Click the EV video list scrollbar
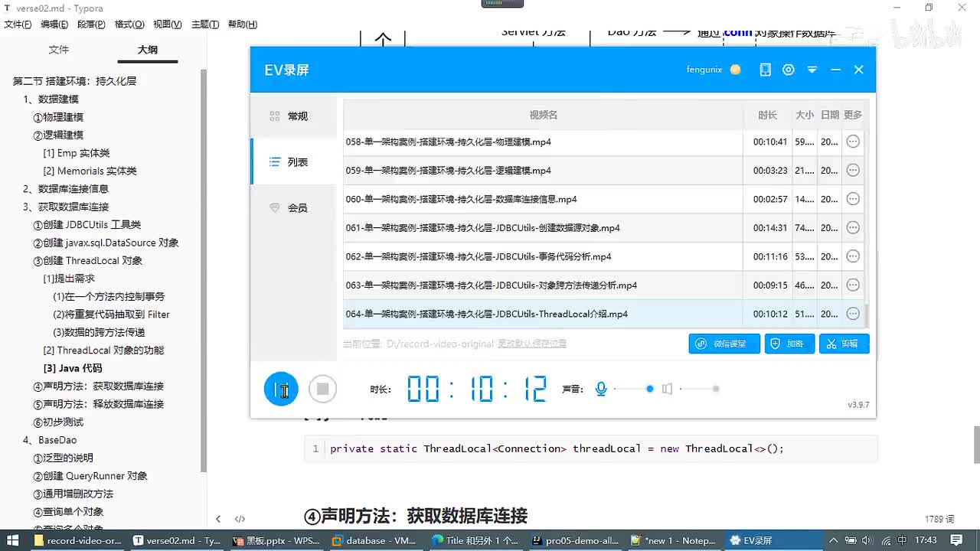 point(867,315)
